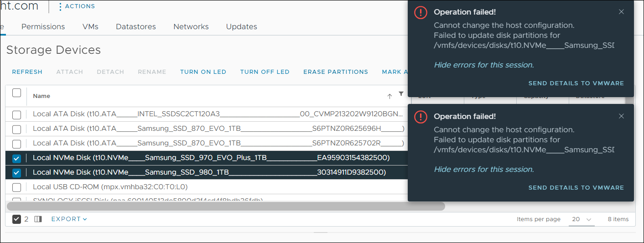Image resolution: width=644 pixels, height=243 pixels.
Task: Expand the Export dropdown
Action: coord(69,219)
